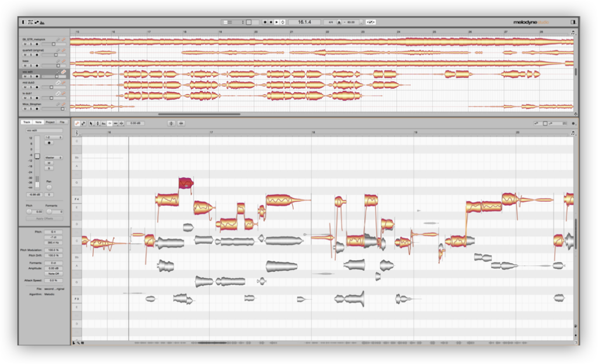Open the Master output dropdown
This screenshot has width=598, height=364.
[x=53, y=157]
